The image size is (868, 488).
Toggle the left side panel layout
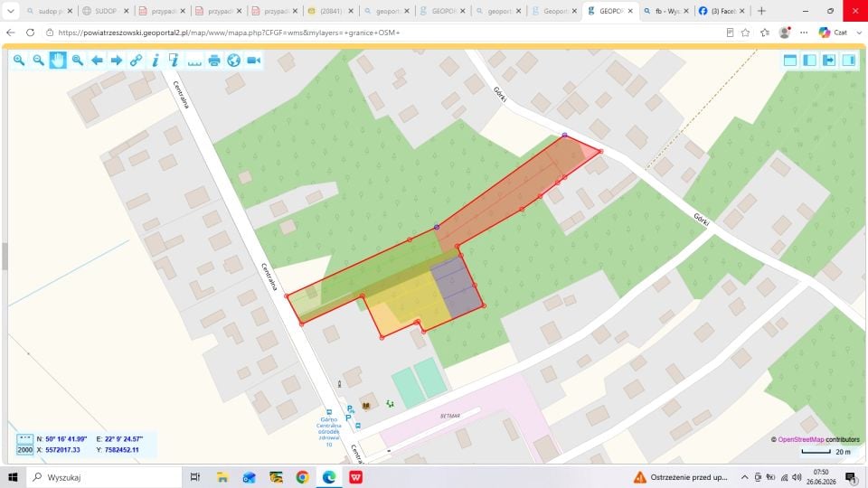809,60
